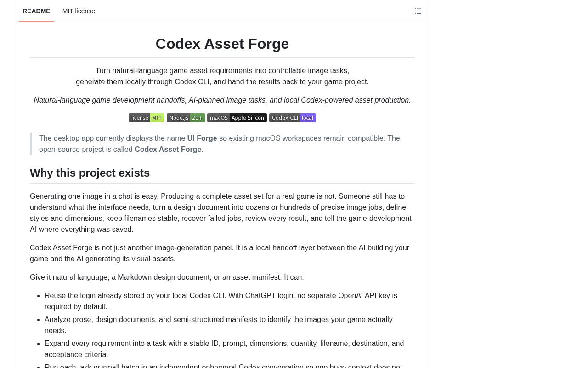Image resolution: width=588 pixels, height=368 pixels.
Task: Click the license MIT badge
Action: 147,118
